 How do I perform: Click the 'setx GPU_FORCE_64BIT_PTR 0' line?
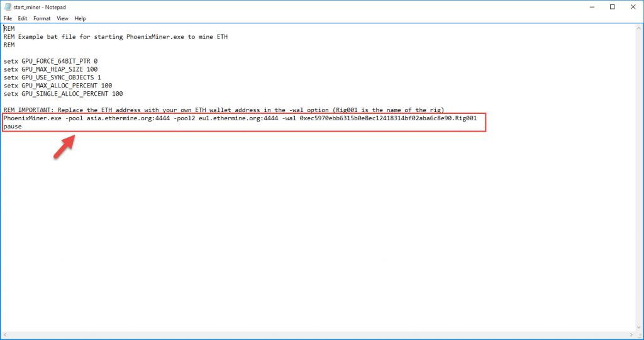point(50,61)
